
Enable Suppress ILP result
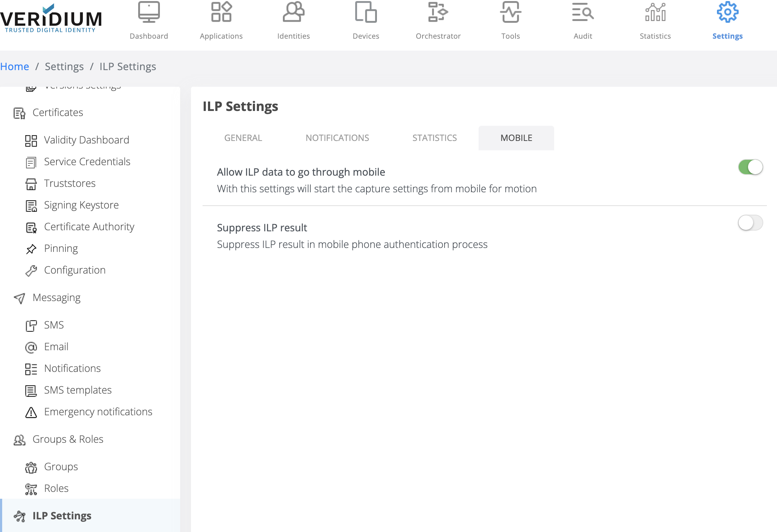click(x=750, y=223)
